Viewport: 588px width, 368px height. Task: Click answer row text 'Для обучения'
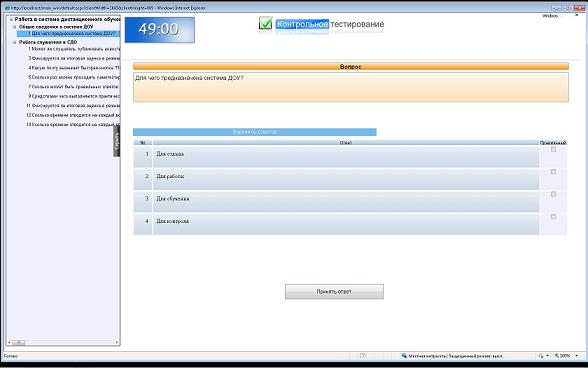click(173, 199)
